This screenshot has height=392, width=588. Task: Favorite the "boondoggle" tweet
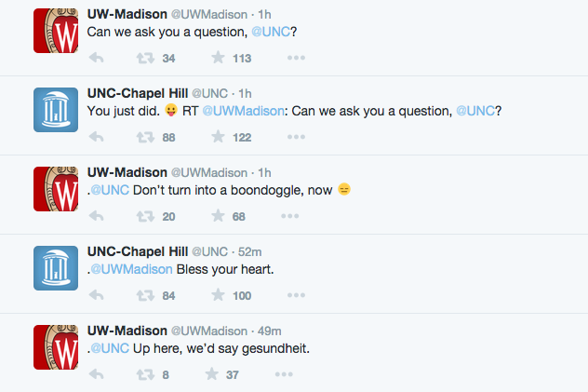[219, 216]
